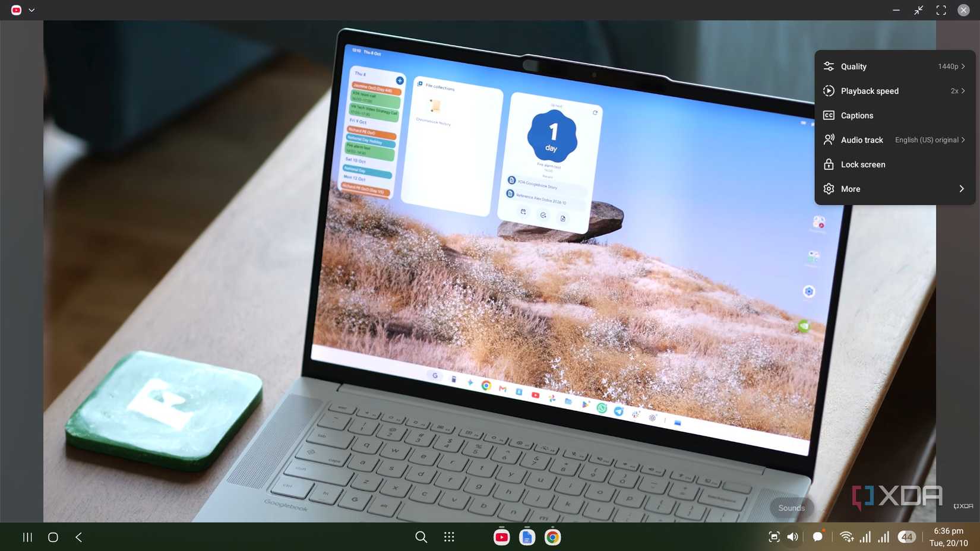Expand English (US) original audio selection

(x=930, y=140)
